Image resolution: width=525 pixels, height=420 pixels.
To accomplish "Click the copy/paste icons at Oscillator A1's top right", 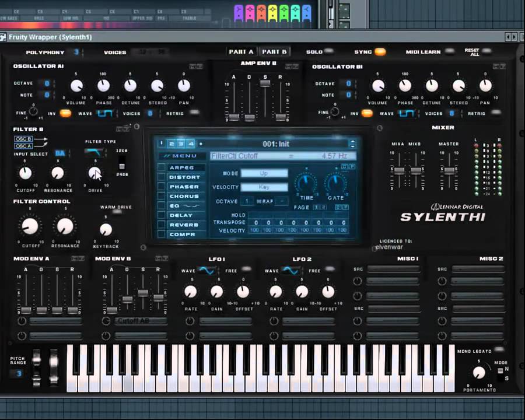I will coord(196,66).
